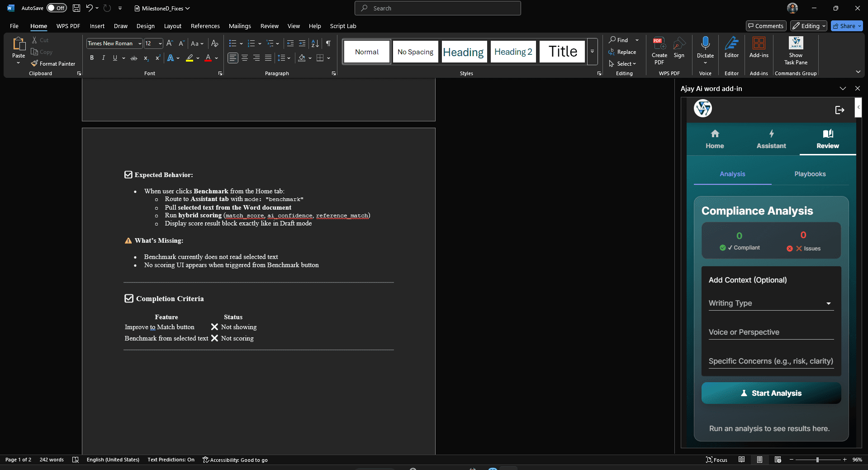The image size is (868, 470).
Task: Click the Sort icon
Action: pos(315,43)
